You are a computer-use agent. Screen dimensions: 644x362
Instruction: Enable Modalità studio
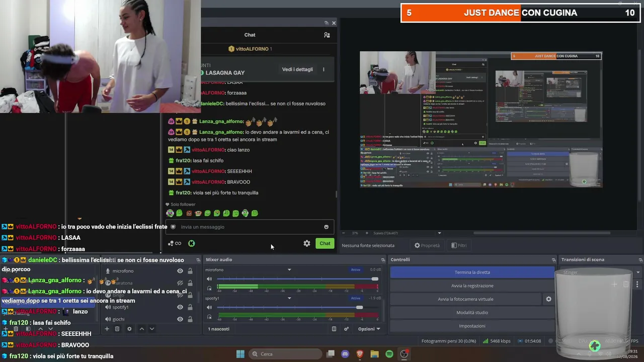coord(472,313)
